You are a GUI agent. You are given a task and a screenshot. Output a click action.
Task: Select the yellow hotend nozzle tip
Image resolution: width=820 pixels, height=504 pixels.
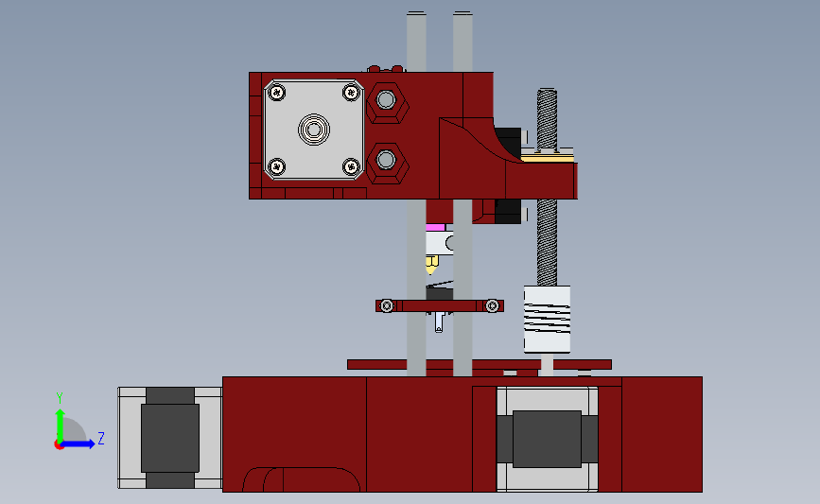(431, 265)
